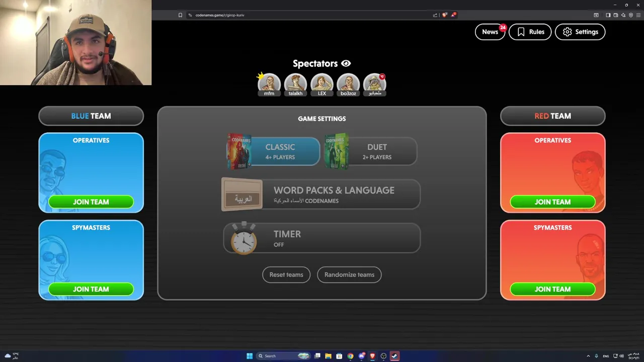Click the taskbar Search box
Image resolution: width=644 pixels, height=362 pixels.
283,356
